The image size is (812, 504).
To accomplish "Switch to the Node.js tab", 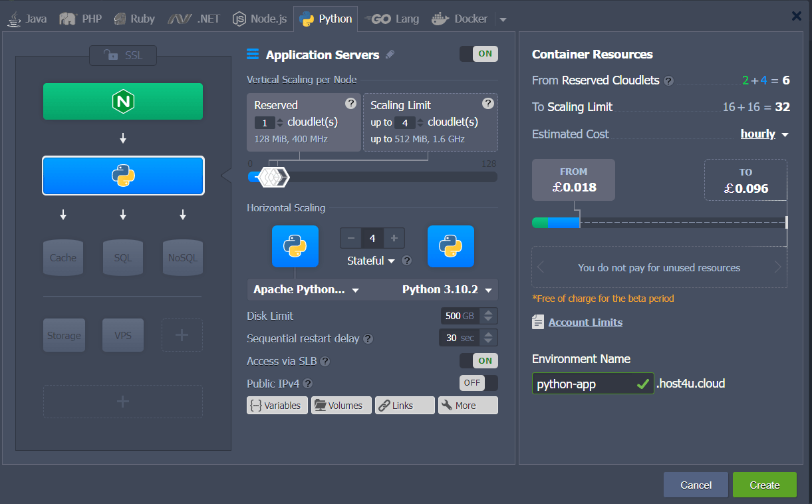I will (x=259, y=19).
